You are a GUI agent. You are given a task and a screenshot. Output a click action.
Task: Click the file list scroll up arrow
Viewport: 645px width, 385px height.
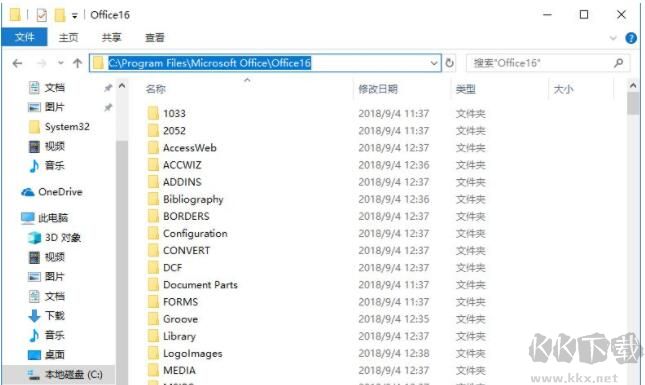tap(633, 86)
